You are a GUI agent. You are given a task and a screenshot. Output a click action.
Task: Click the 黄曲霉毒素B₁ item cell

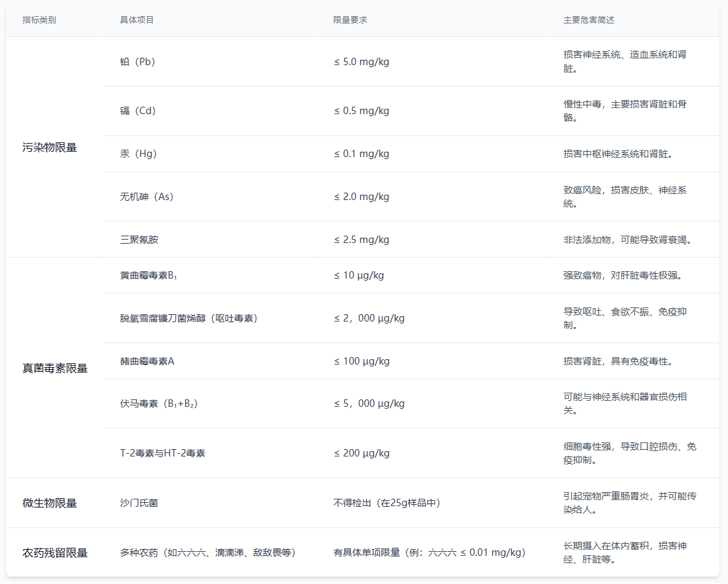pos(149,275)
